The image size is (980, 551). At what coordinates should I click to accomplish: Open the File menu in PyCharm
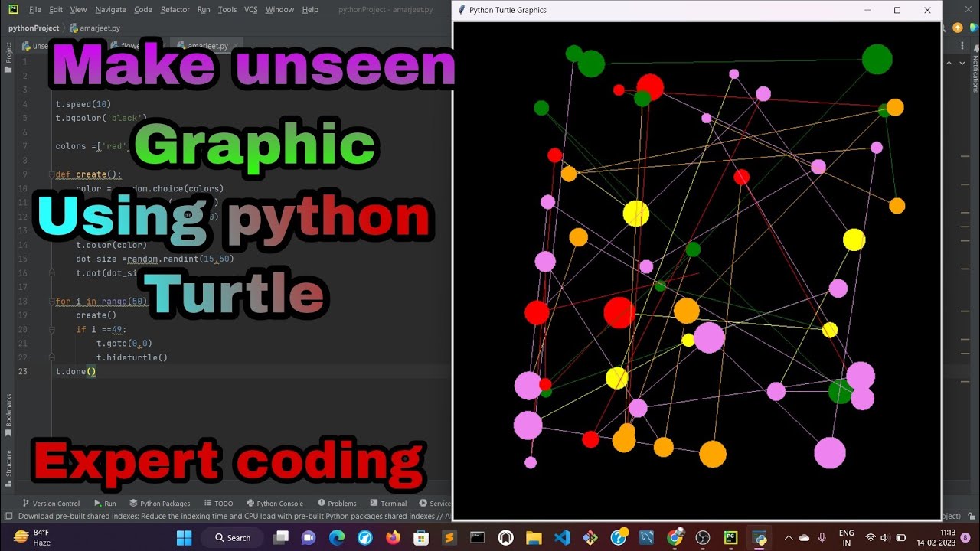[35, 10]
